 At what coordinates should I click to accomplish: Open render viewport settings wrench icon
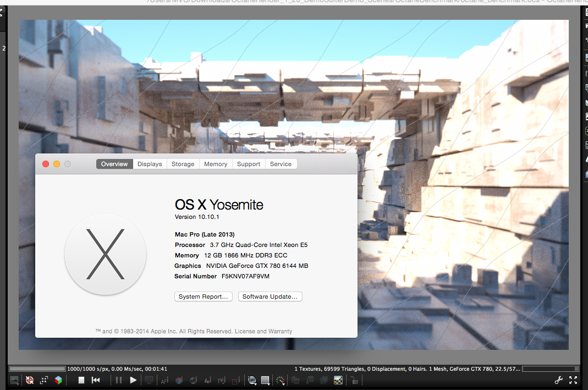(559, 380)
